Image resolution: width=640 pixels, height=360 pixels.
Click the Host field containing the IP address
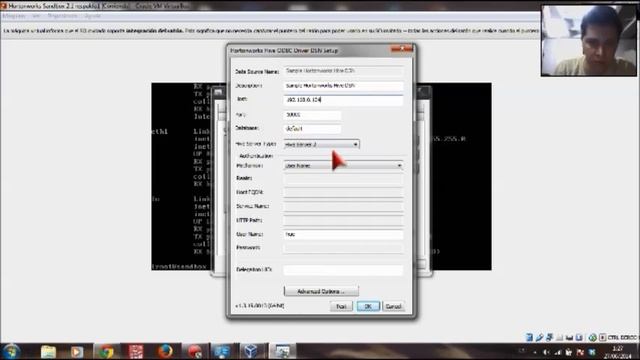click(x=343, y=100)
